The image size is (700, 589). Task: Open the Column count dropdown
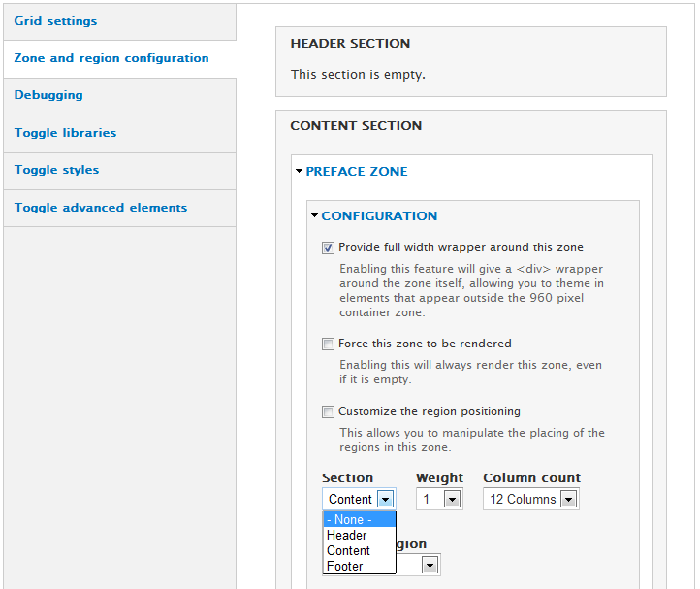pos(530,499)
